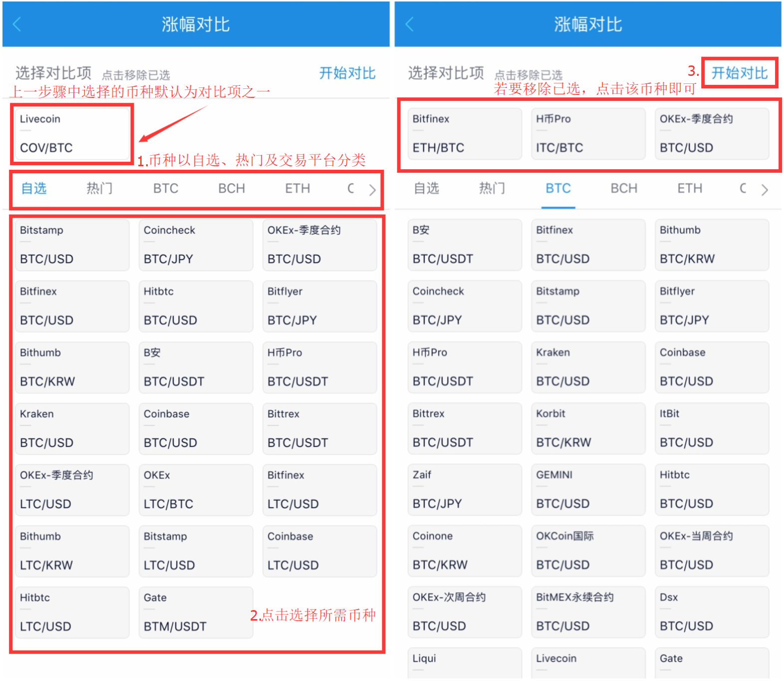
Task: Select the 自选 tab in left screen
Action: [x=34, y=188]
